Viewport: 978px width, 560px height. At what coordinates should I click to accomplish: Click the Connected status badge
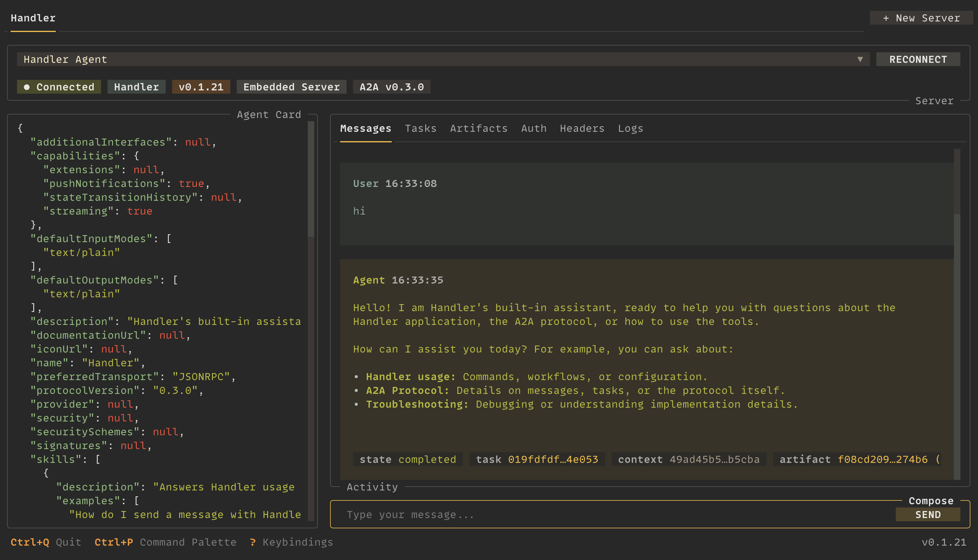pyautogui.click(x=59, y=87)
